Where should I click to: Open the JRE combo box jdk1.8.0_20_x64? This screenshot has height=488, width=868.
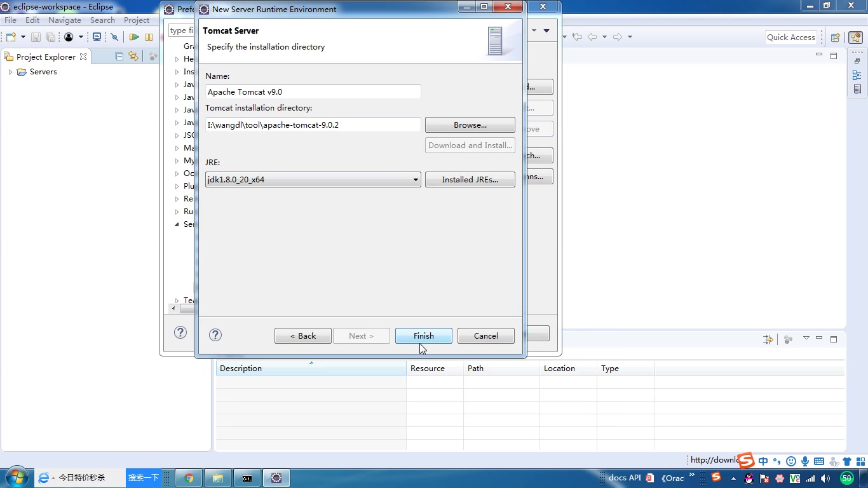click(x=313, y=180)
